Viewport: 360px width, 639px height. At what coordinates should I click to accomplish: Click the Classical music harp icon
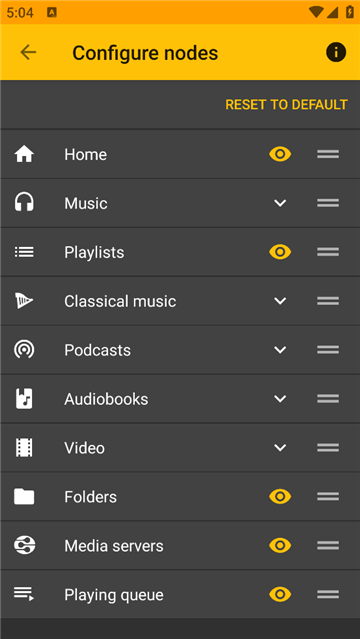pyautogui.click(x=24, y=301)
